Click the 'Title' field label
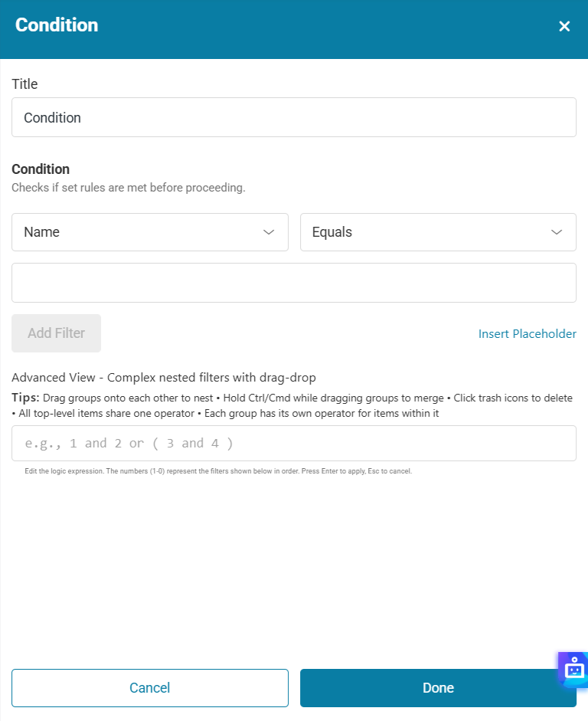 [24, 84]
